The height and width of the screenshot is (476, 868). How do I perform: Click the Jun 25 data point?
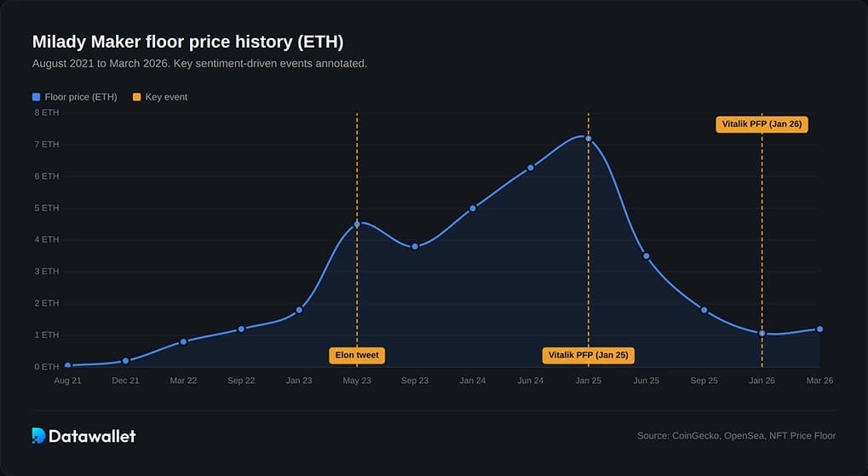coord(647,255)
